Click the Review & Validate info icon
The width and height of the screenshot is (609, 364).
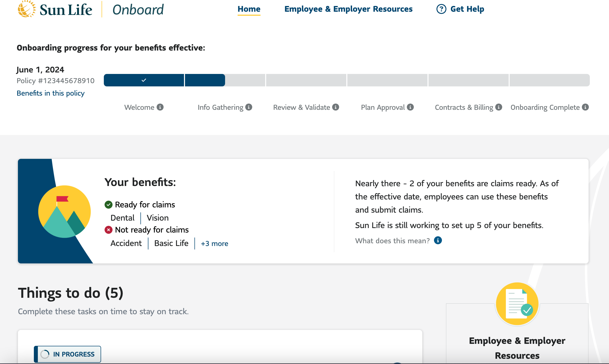(x=335, y=107)
